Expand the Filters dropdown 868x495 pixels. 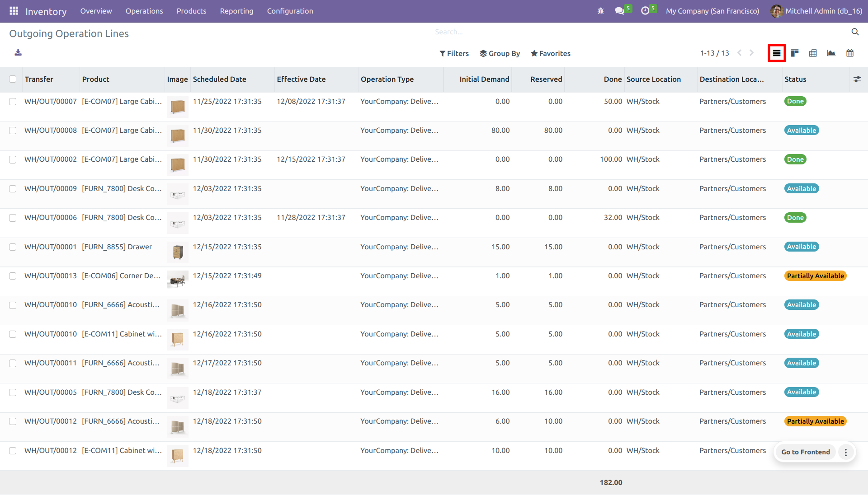click(454, 53)
